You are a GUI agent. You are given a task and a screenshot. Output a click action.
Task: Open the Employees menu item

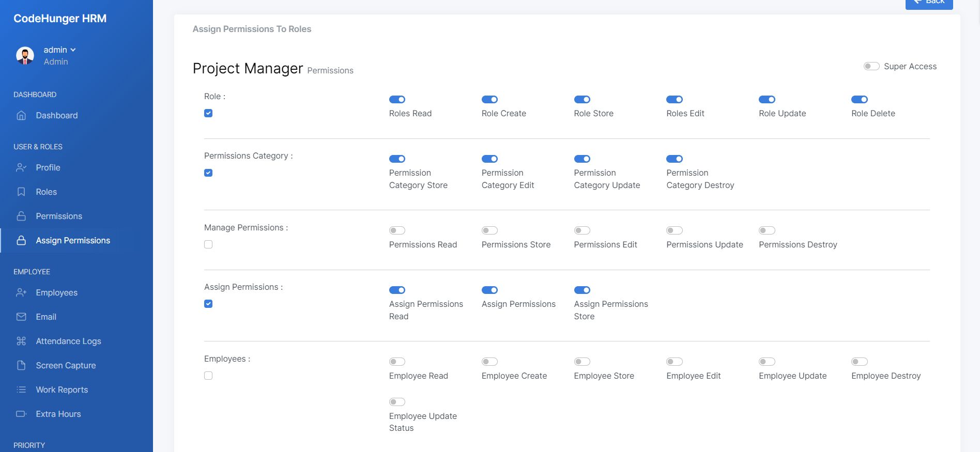tap(56, 292)
